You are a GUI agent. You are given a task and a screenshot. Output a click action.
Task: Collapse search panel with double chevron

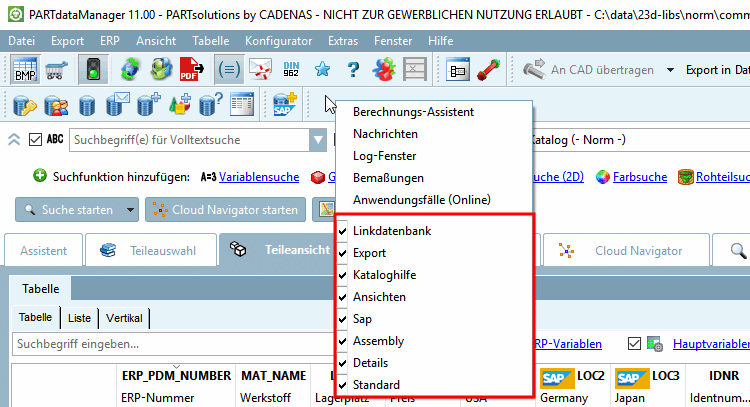pyautogui.click(x=14, y=140)
